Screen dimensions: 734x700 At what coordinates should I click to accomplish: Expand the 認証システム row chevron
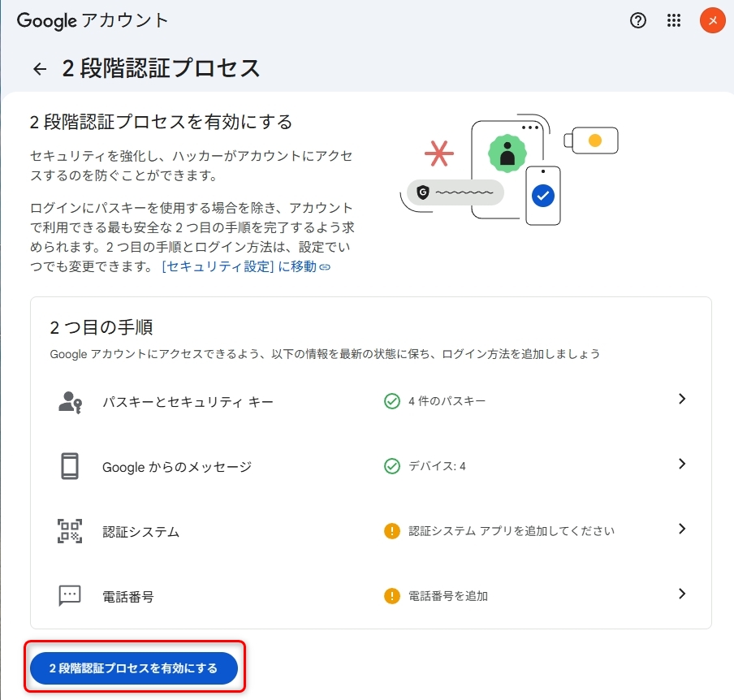pos(682,529)
